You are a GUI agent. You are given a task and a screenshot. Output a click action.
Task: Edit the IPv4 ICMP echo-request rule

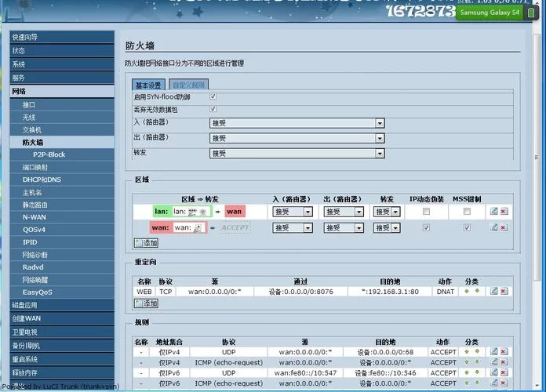pyautogui.click(x=493, y=362)
